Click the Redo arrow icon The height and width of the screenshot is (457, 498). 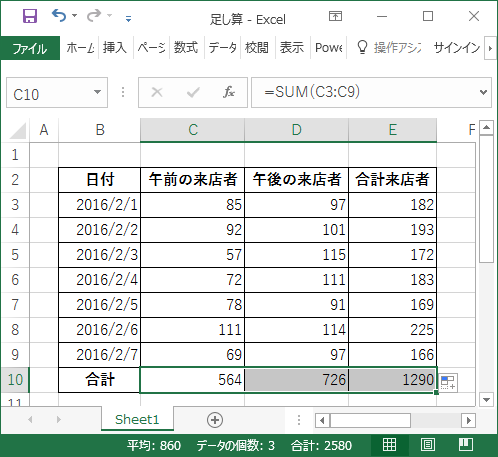(x=94, y=15)
